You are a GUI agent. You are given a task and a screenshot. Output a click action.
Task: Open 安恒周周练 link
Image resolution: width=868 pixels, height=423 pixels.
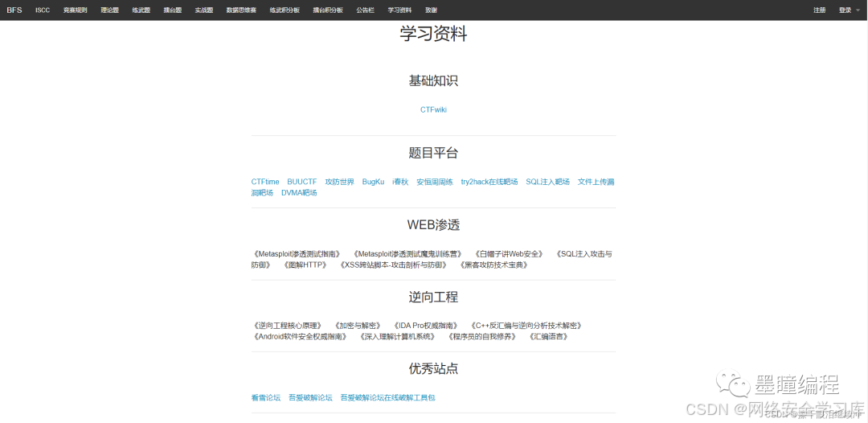click(435, 182)
